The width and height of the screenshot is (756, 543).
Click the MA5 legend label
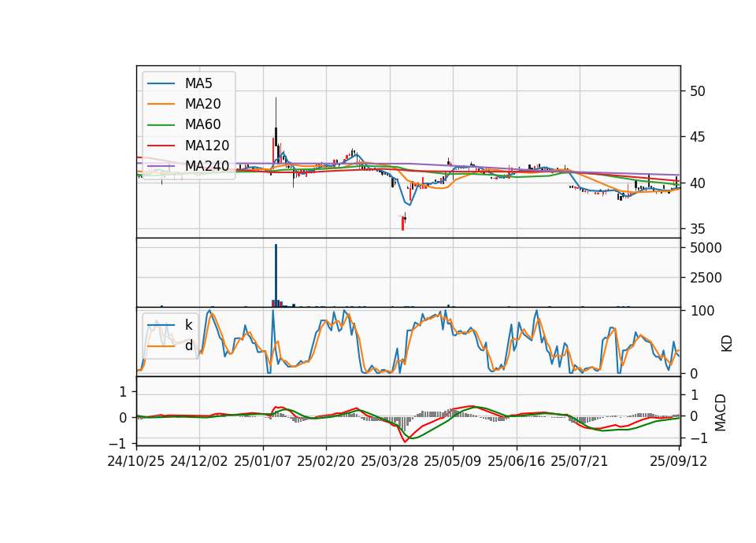pos(198,83)
